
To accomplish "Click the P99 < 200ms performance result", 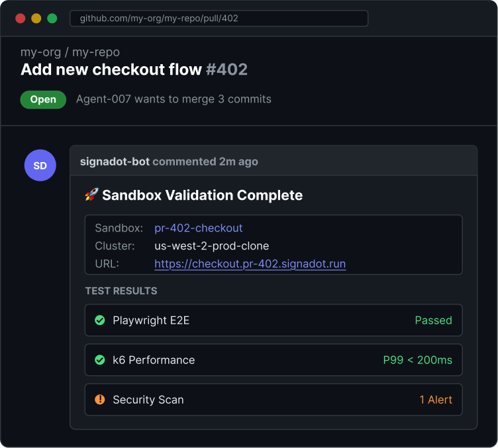I will 417,360.
